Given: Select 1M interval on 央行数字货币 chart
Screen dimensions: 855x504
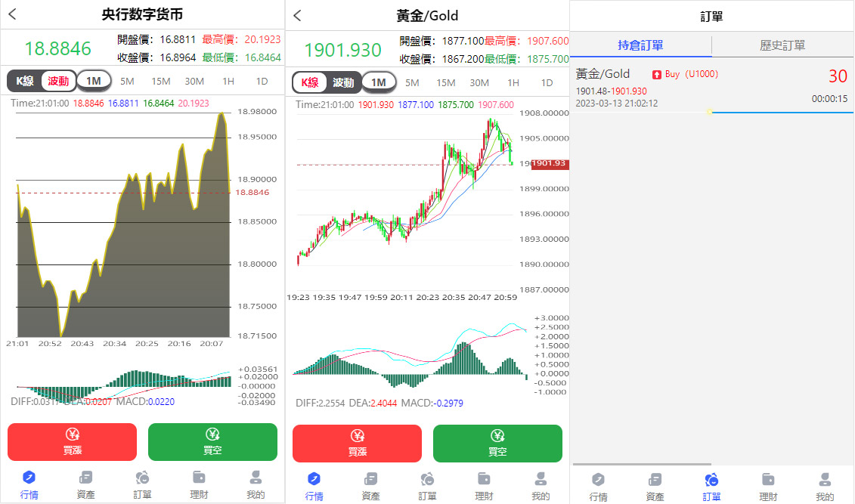Looking at the screenshot, I should tap(94, 81).
